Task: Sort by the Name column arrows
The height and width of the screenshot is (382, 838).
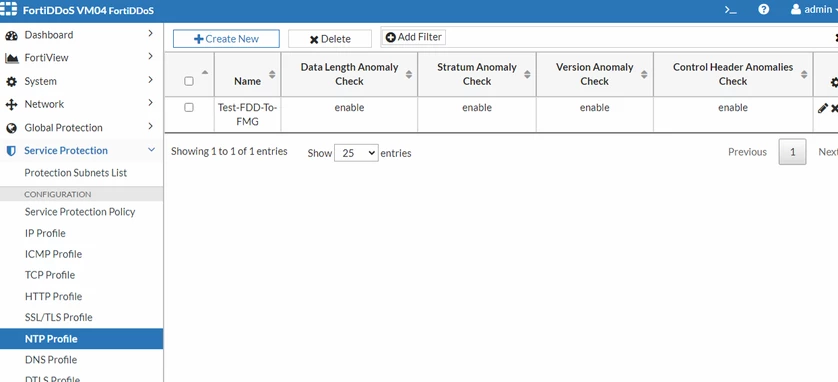Action: tap(272, 74)
